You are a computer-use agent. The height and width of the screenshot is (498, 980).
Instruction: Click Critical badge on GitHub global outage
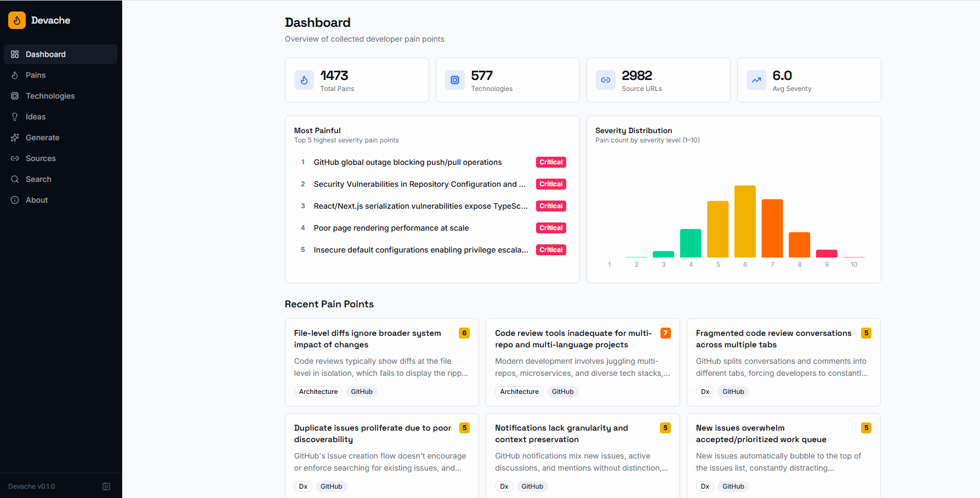click(x=551, y=162)
